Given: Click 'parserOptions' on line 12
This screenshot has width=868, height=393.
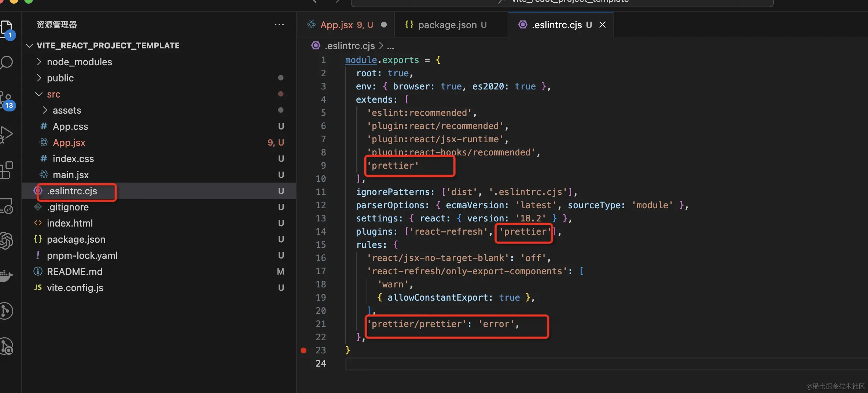Looking at the screenshot, I should coord(390,205).
